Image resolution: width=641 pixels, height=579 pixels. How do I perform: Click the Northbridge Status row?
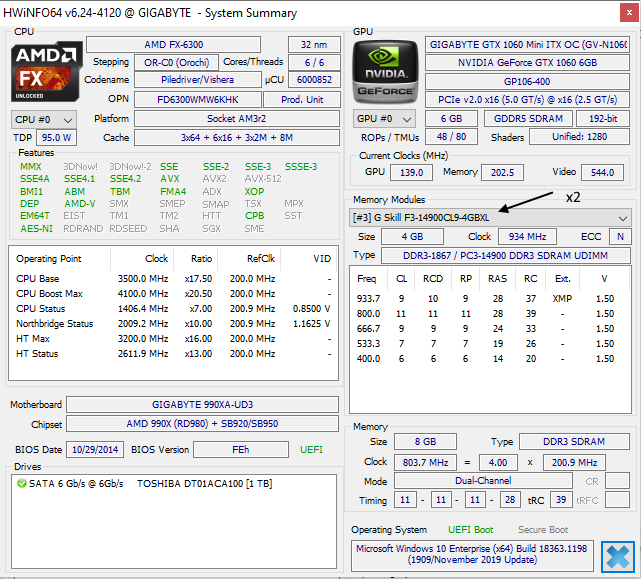point(173,324)
